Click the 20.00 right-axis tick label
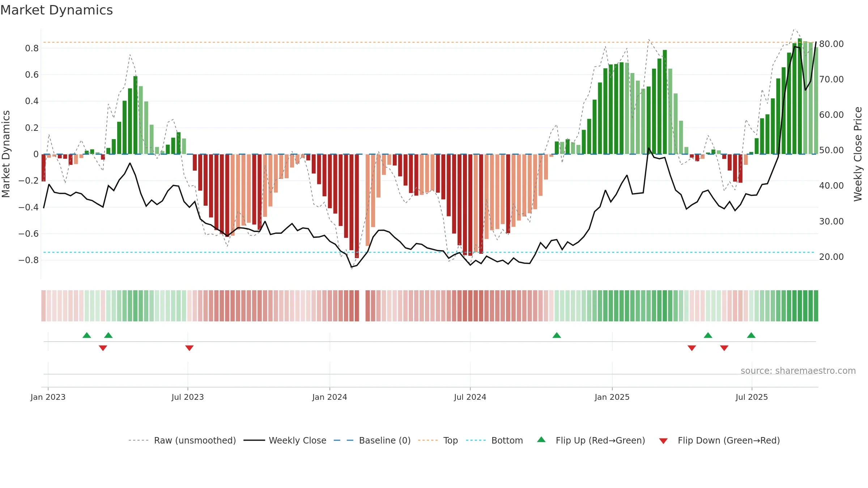868x488 pixels. pyautogui.click(x=831, y=257)
